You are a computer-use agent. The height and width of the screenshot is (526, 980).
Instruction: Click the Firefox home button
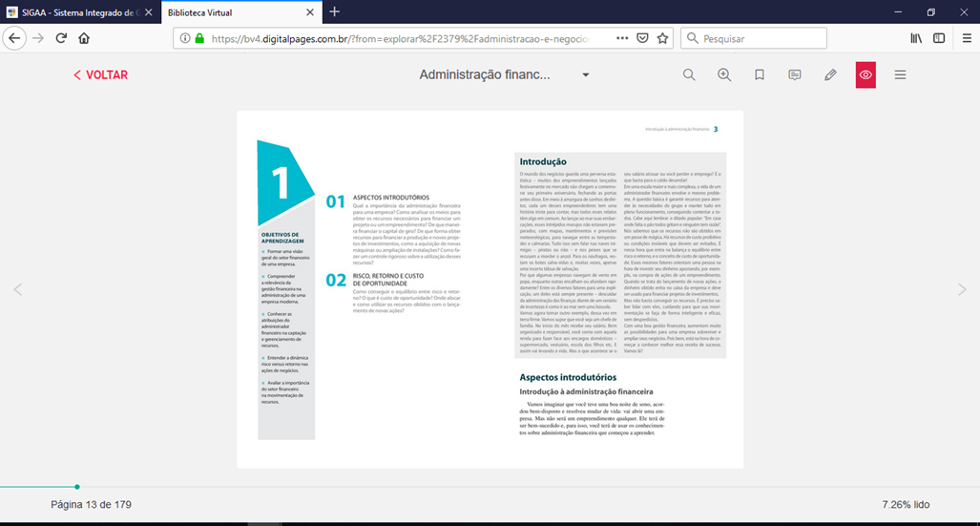point(84,38)
